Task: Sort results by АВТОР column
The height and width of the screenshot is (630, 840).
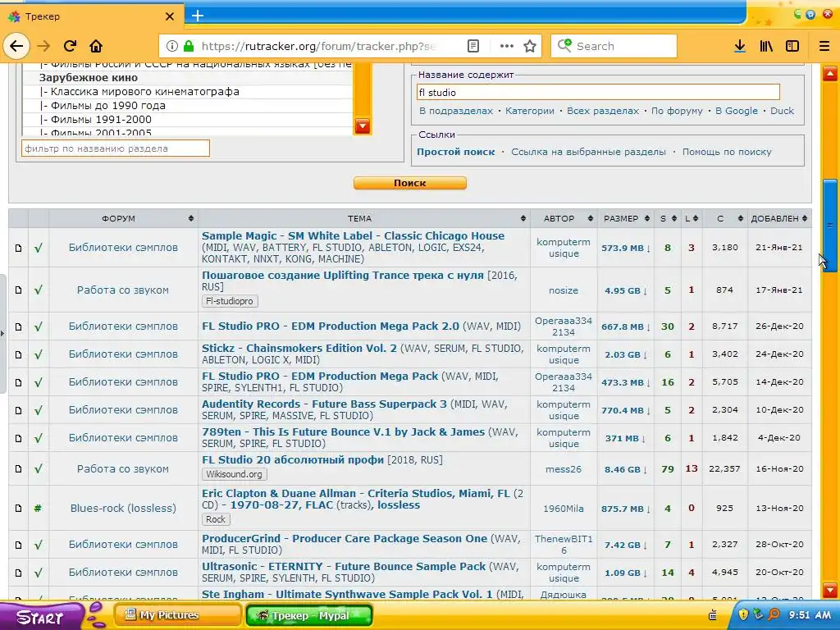Action: click(x=564, y=218)
